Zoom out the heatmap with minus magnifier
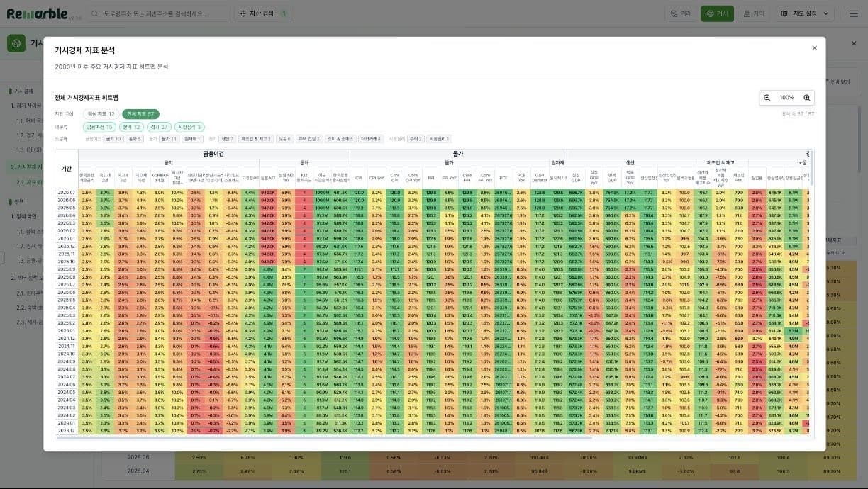The width and height of the screenshot is (868, 489). pos(767,97)
